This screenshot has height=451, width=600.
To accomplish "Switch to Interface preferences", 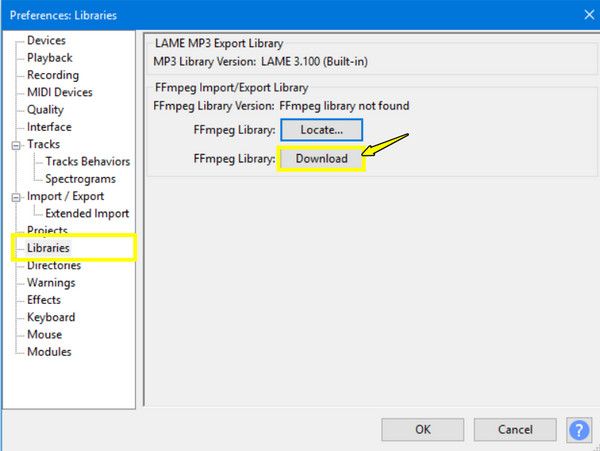I will click(49, 127).
